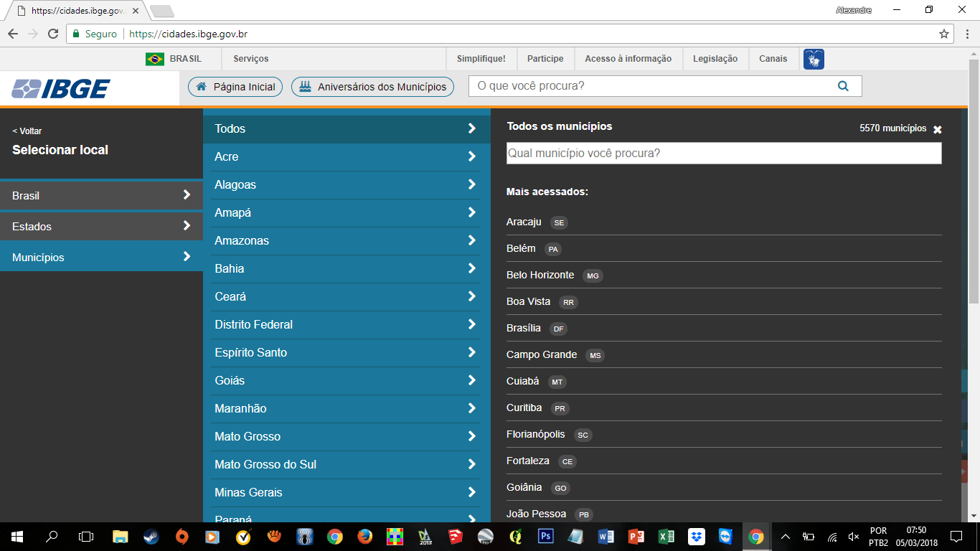Image resolution: width=980 pixels, height=551 pixels.
Task: Focus the 'Qual município você procura?' field
Action: coord(723,154)
